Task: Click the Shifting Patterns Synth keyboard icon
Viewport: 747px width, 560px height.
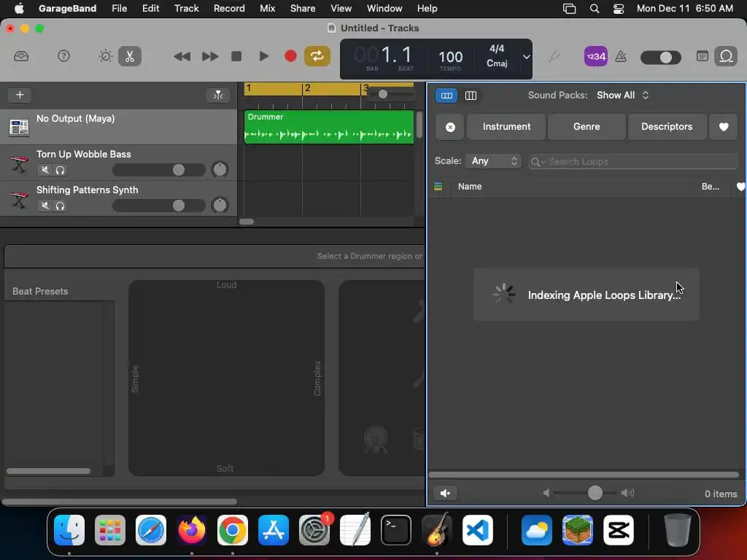Action: tap(19, 199)
